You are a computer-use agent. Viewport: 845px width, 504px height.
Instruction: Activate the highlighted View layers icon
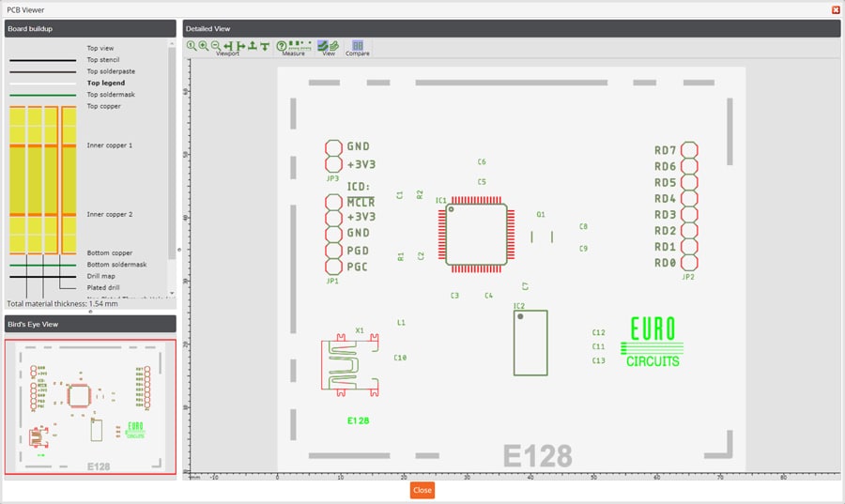pos(323,45)
